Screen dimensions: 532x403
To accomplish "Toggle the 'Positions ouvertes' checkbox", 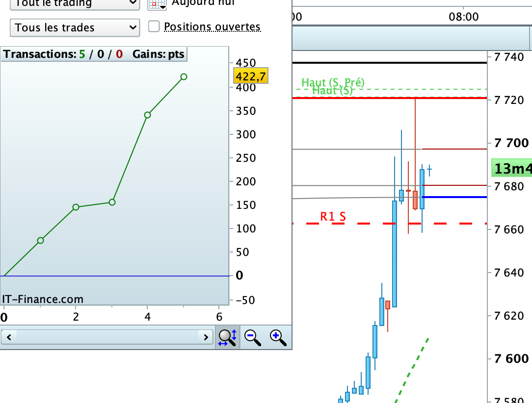I will 154,26.
